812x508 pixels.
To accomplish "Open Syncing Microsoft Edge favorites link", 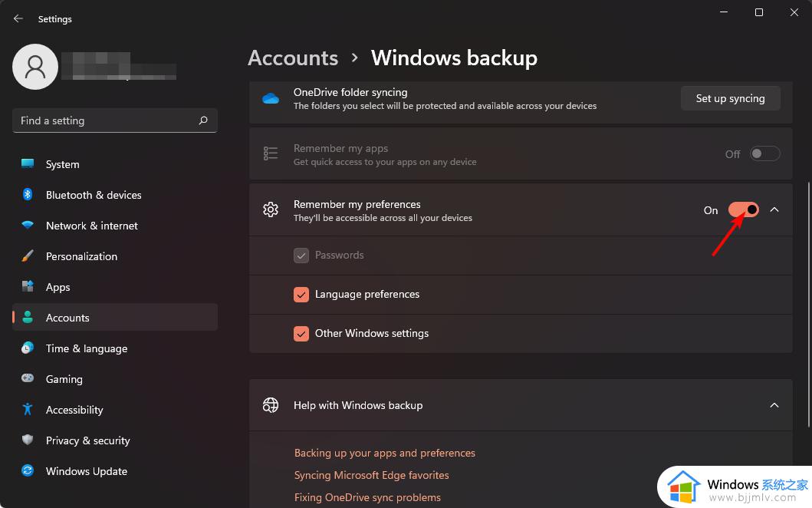I will pos(371,475).
